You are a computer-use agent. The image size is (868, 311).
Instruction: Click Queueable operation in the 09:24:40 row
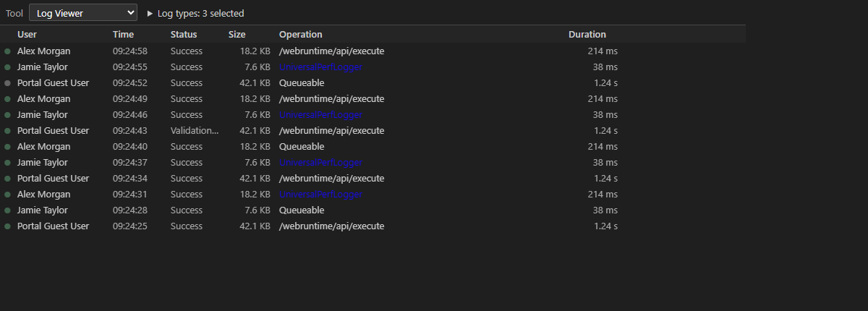[302, 147]
